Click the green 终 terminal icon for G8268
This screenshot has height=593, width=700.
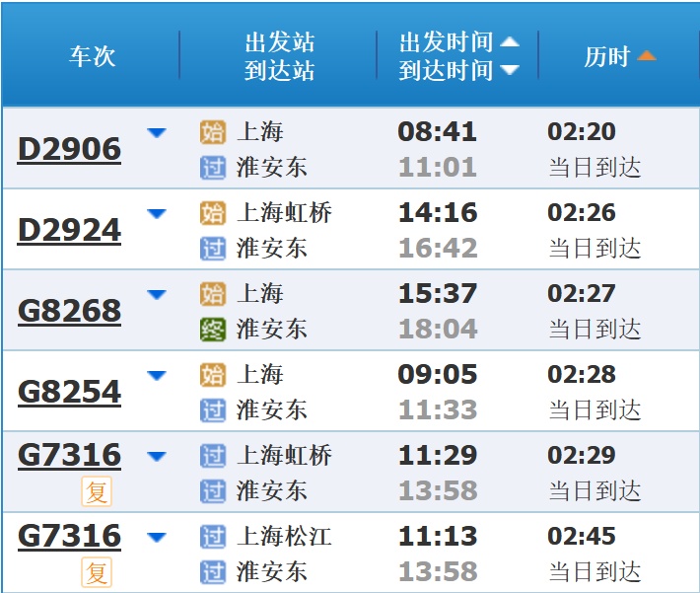pos(213,330)
